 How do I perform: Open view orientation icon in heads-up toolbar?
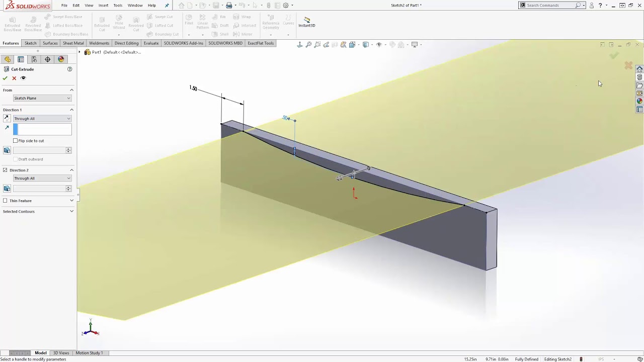[352, 45]
